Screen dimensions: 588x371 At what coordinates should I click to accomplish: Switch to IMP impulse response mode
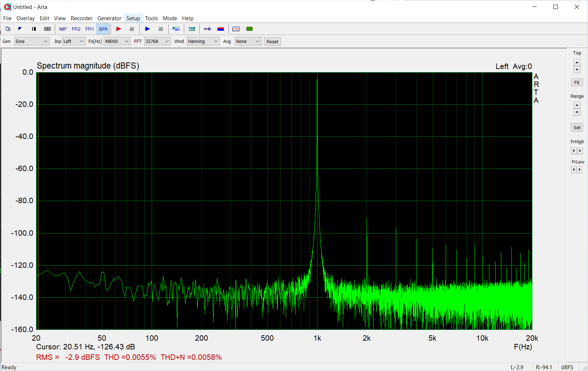coord(63,29)
